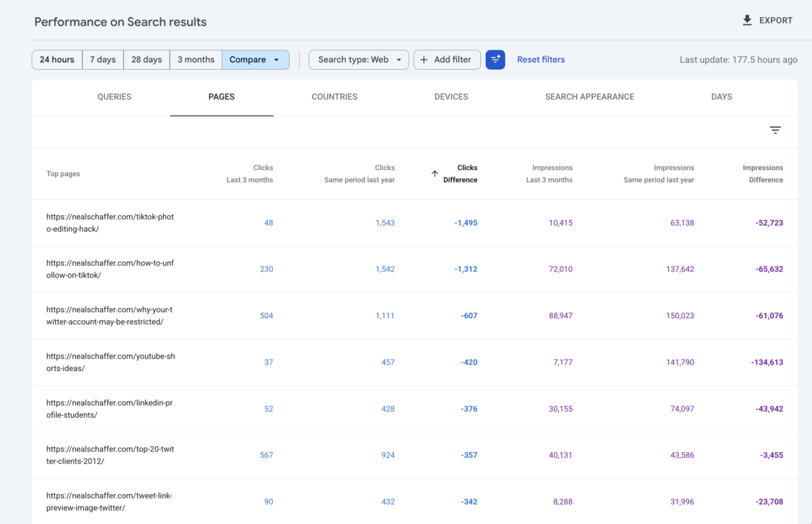Click the 31,996 impressions value
Screen dimensions: 812x524
[682, 502]
